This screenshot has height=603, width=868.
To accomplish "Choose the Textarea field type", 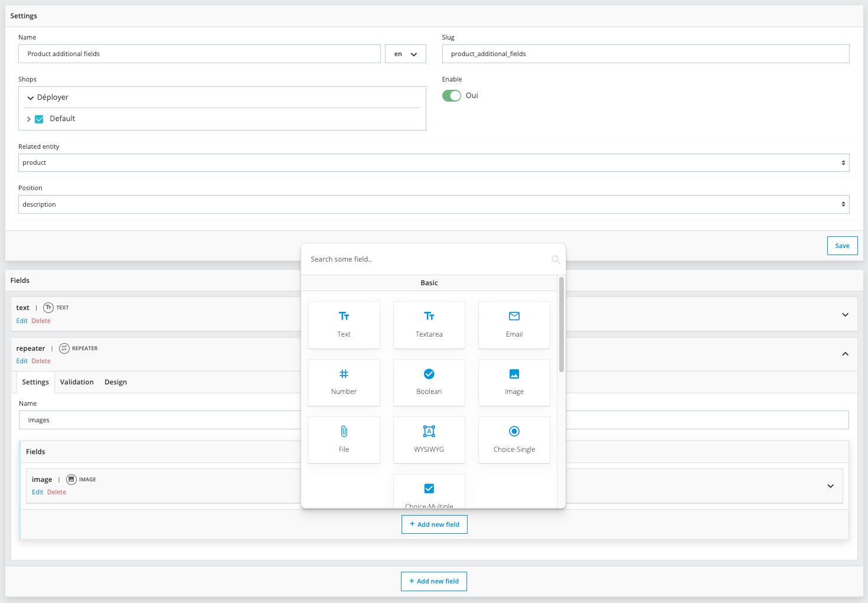I will tap(429, 324).
